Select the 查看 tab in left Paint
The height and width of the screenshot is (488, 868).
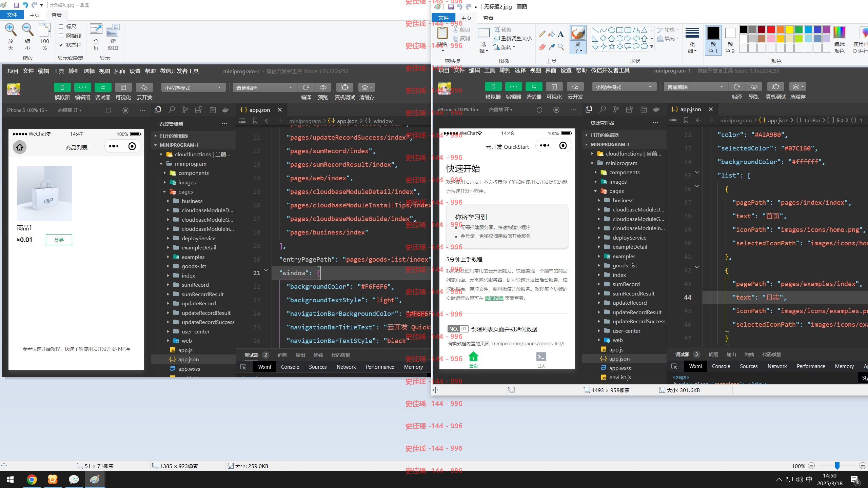pyautogui.click(x=56, y=15)
